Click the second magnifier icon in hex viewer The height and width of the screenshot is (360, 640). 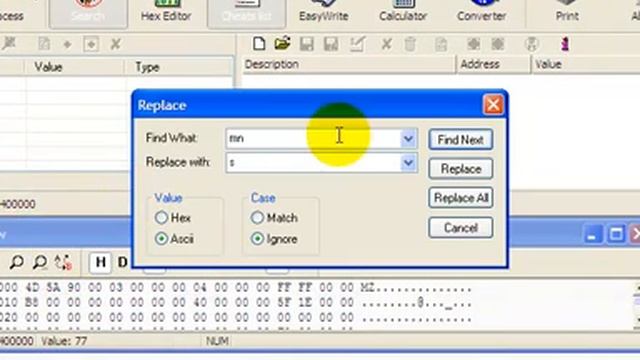pos(40,262)
